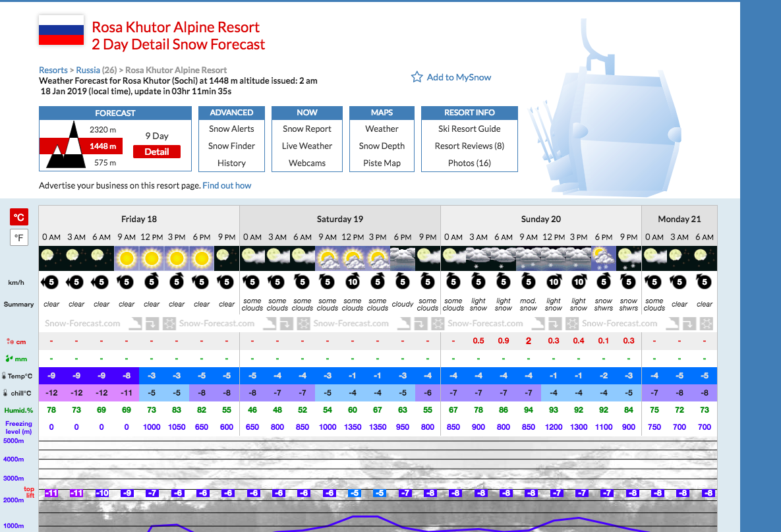Click Saturday 12 PM wind speed 10 icon

pos(353,281)
